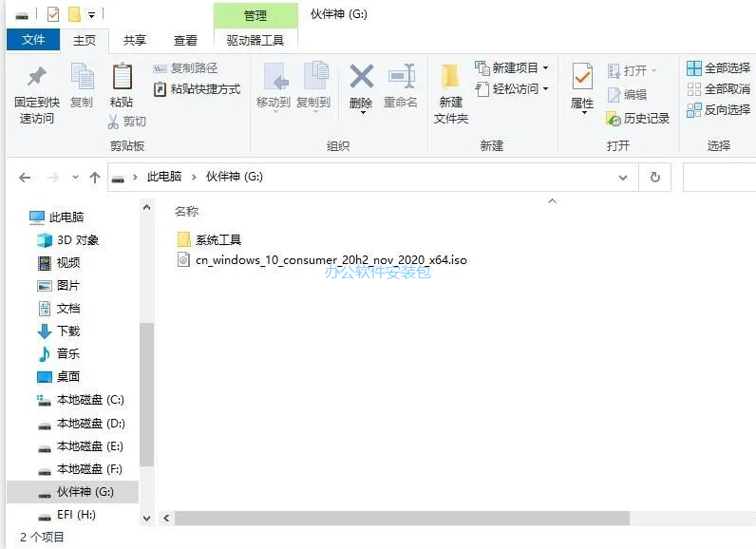Expand the New item dropdown

512,68
